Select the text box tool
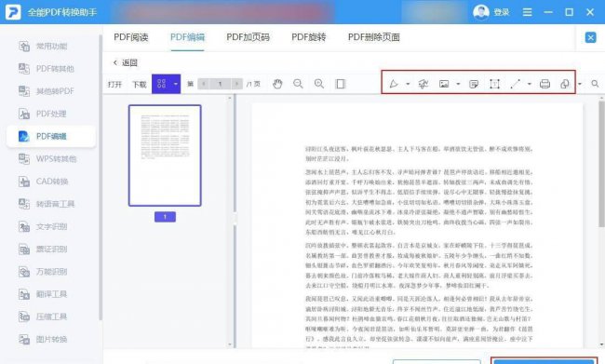 494,84
